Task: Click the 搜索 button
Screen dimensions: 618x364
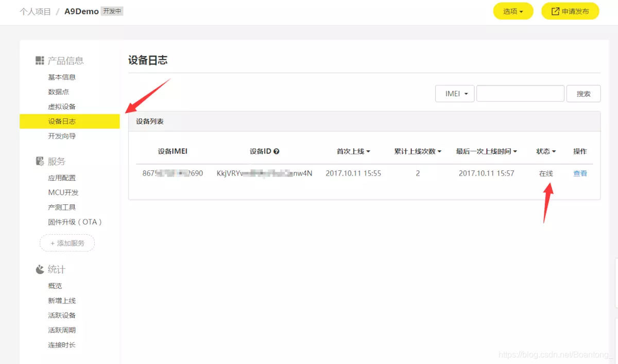Action: 583,94
